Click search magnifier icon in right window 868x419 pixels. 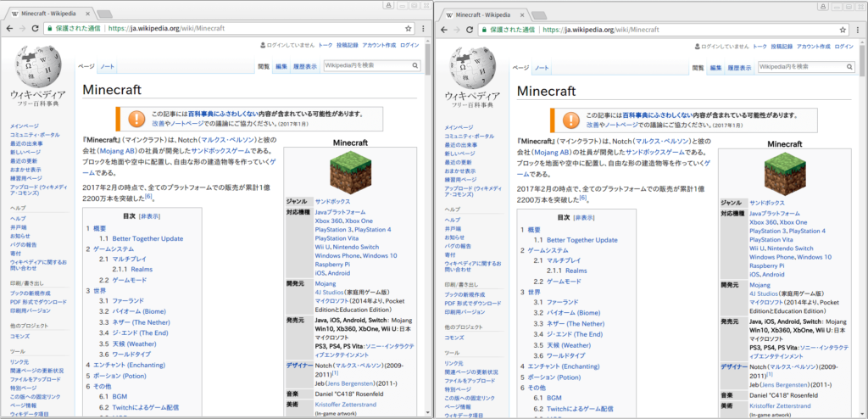pyautogui.click(x=850, y=66)
